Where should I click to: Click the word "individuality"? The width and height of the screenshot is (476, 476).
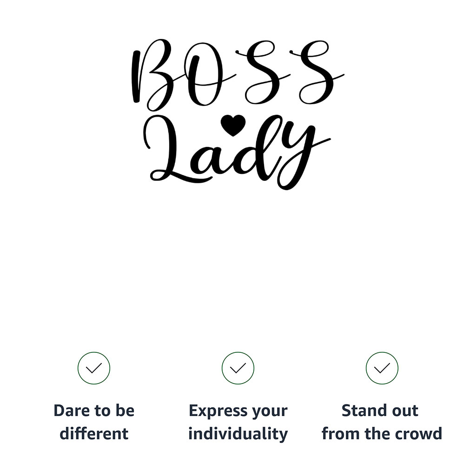(x=238, y=434)
